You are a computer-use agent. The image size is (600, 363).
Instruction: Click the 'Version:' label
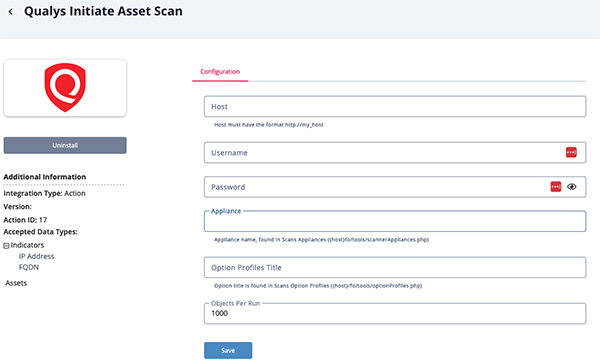point(18,207)
